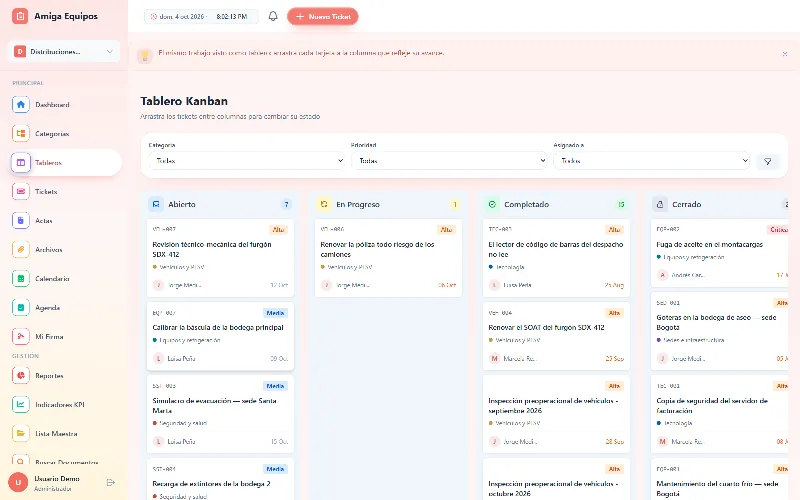Click the logout icon beside Usuario Demo
The image size is (800, 500).
pos(111,483)
